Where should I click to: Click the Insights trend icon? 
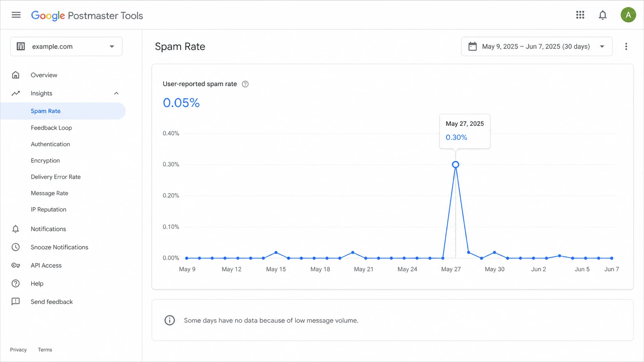click(x=15, y=93)
